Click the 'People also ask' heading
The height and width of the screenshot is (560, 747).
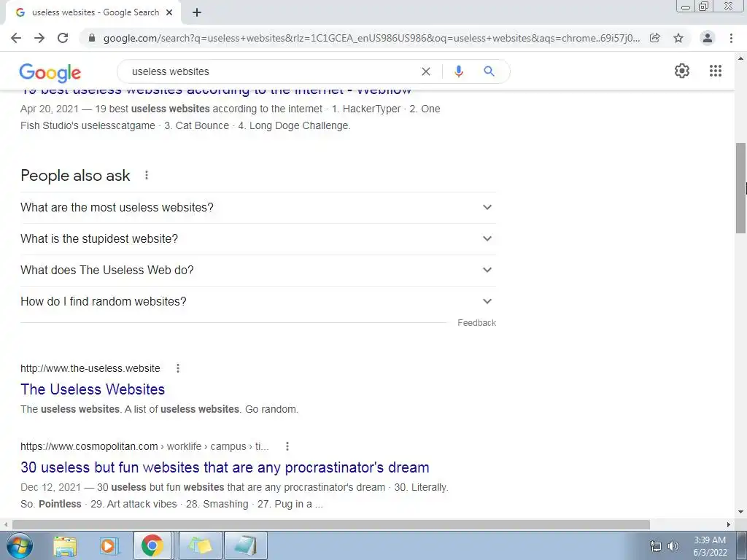tap(75, 176)
